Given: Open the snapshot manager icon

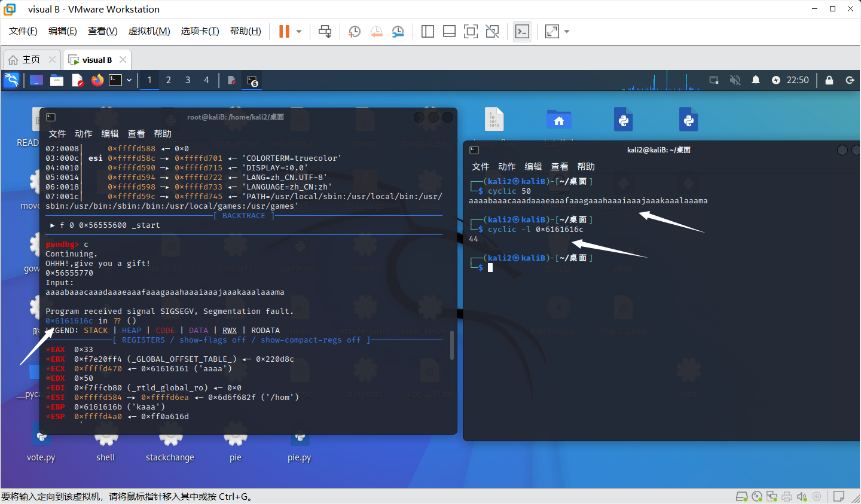Looking at the screenshot, I should [398, 32].
